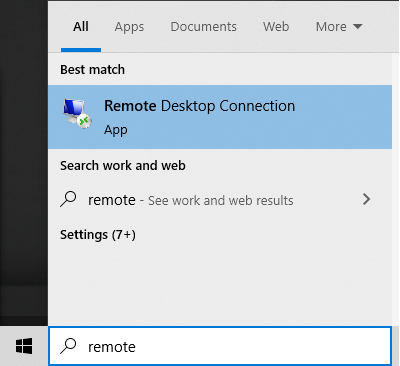Image resolution: width=400 pixels, height=366 pixels.
Task: Open the More dropdown menu
Action: (339, 27)
